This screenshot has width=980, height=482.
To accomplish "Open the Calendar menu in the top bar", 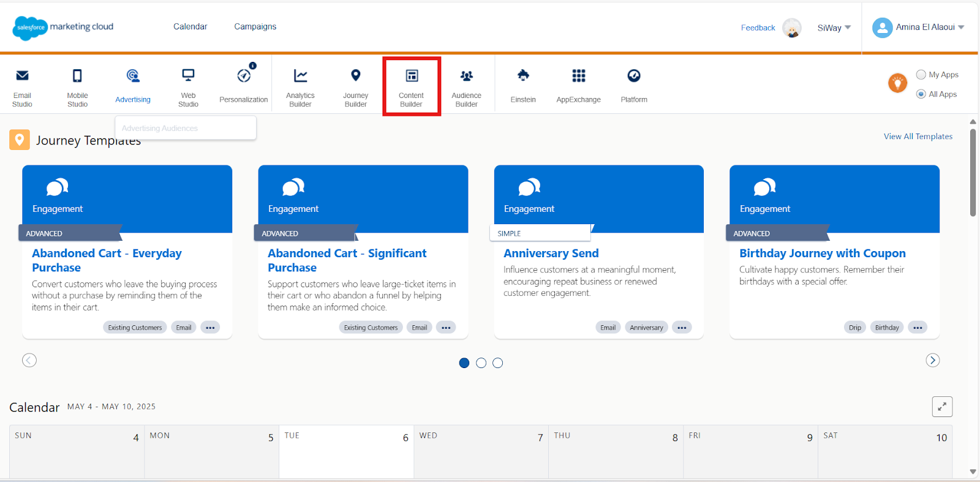I will tap(190, 26).
